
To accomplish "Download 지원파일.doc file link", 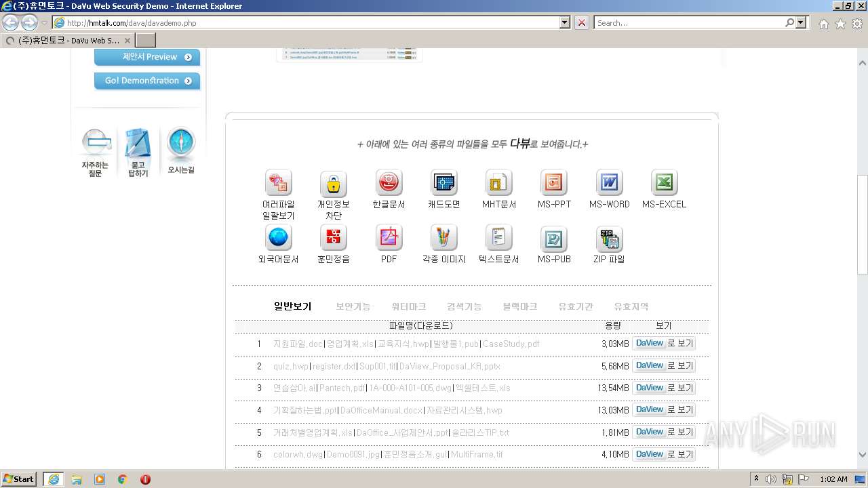I will 298,344.
